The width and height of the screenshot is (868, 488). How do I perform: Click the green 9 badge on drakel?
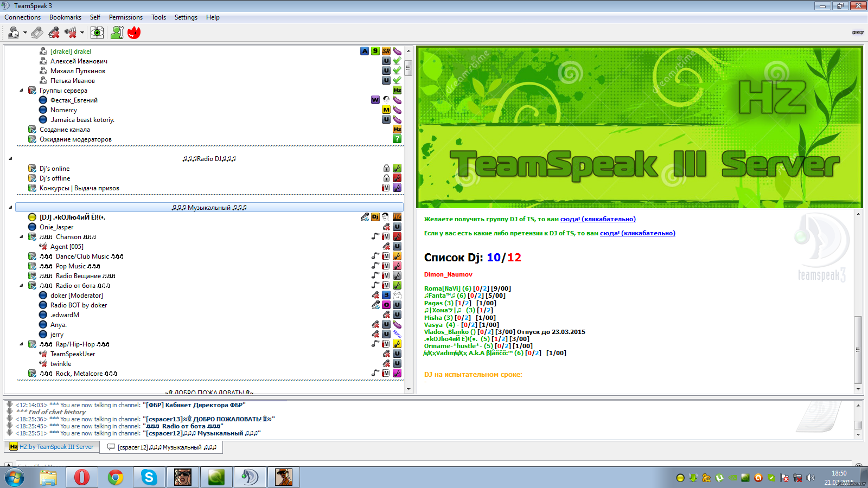point(375,51)
